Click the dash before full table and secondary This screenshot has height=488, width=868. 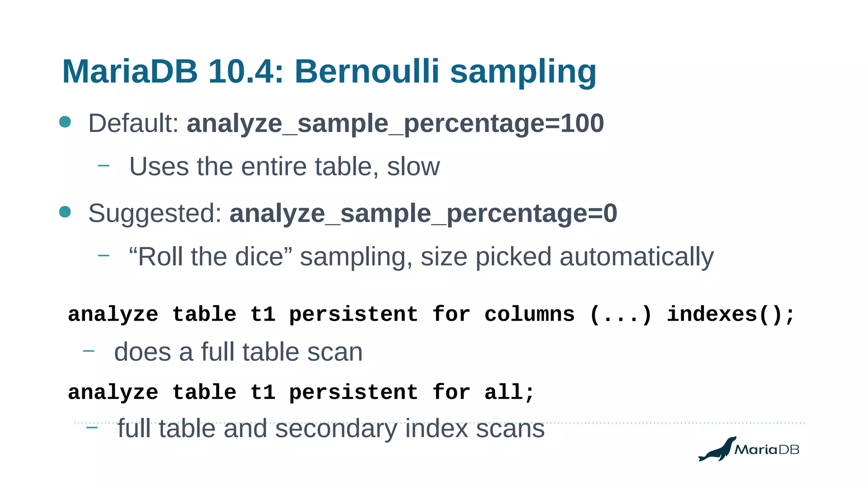92,427
